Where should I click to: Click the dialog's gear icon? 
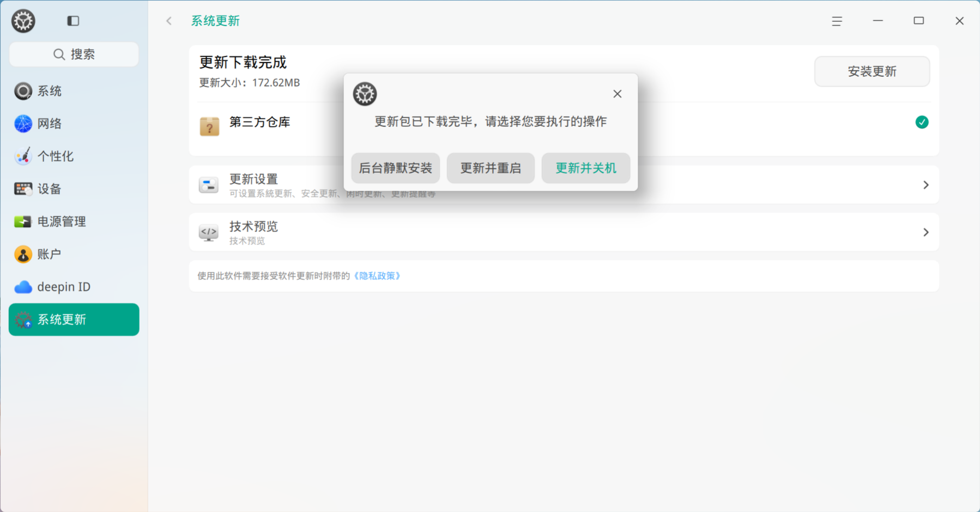pos(365,94)
